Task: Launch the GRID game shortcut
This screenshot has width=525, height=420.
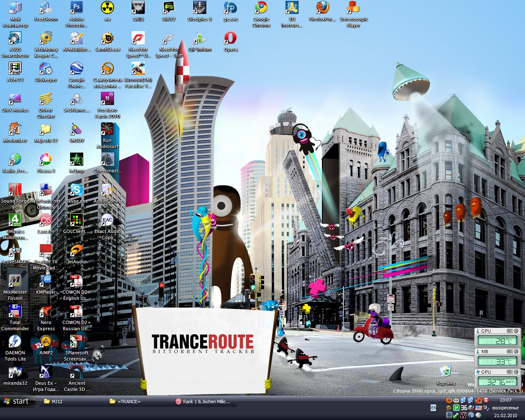Action: [138, 11]
